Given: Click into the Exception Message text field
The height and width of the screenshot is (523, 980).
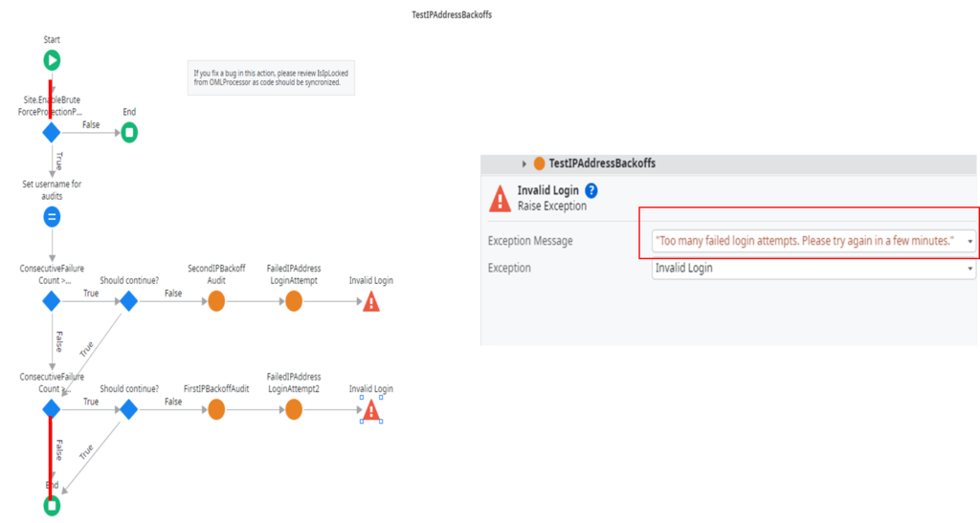Looking at the screenshot, I should [x=804, y=241].
